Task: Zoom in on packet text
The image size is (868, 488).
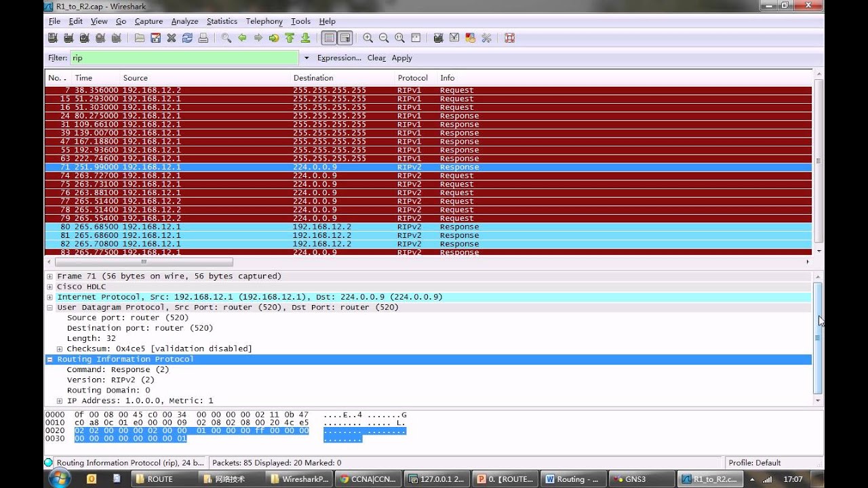Action: pyautogui.click(x=368, y=38)
